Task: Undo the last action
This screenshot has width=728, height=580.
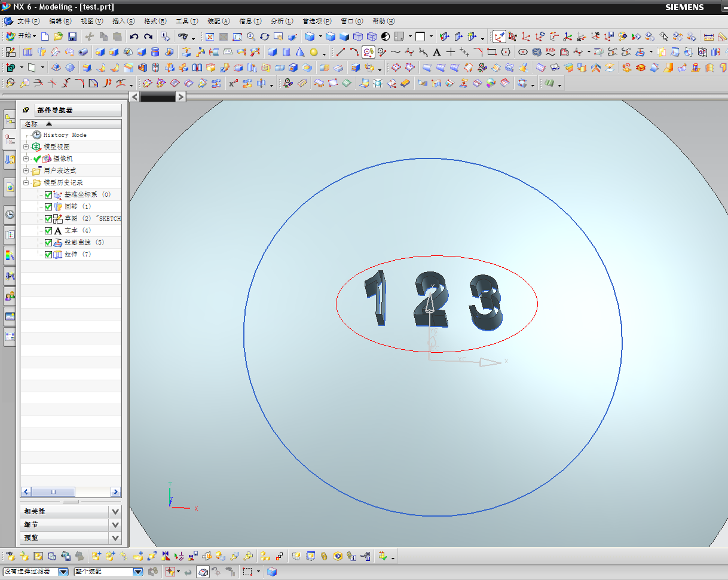Action: click(x=134, y=36)
